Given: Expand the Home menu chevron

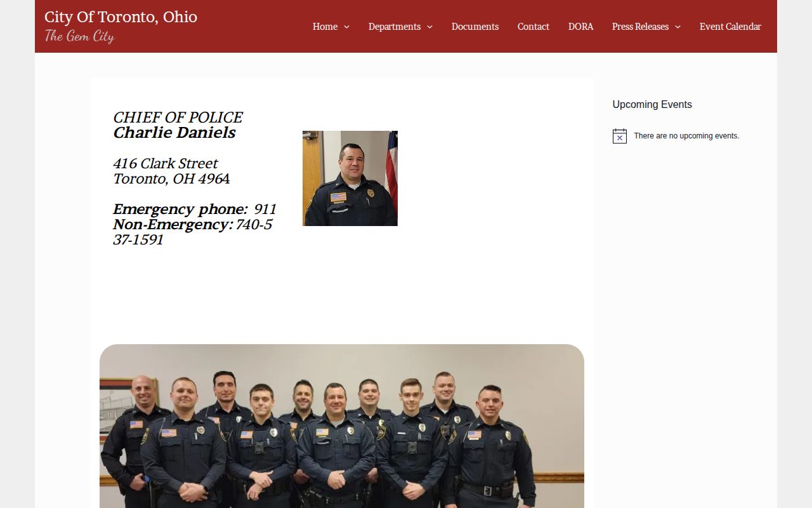Looking at the screenshot, I should click(346, 27).
